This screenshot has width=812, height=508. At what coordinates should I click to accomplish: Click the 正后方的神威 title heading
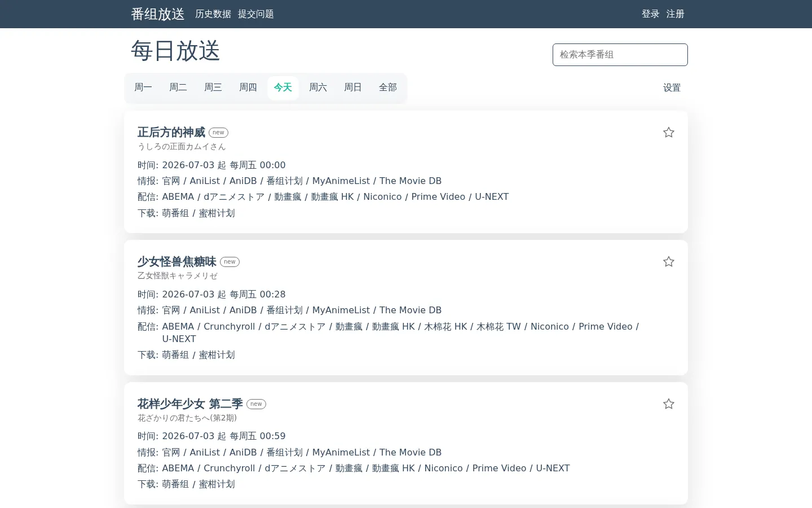coord(171,133)
